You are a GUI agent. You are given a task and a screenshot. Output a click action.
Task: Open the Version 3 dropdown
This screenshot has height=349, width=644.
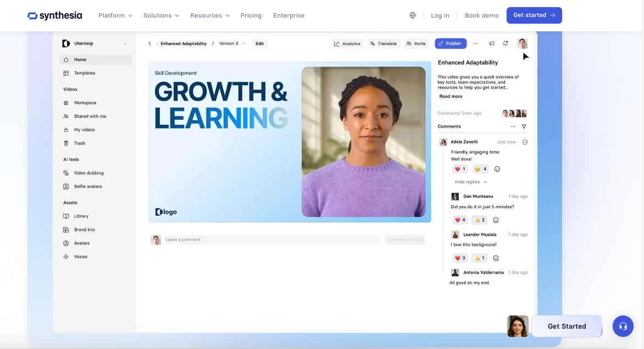click(232, 43)
